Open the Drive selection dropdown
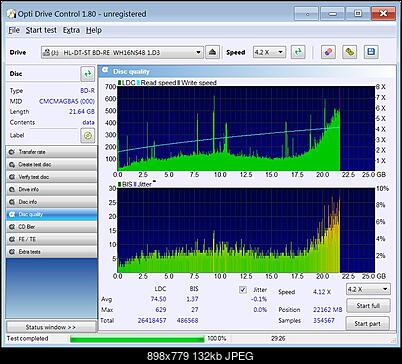This screenshot has height=364, width=402. coord(122,52)
